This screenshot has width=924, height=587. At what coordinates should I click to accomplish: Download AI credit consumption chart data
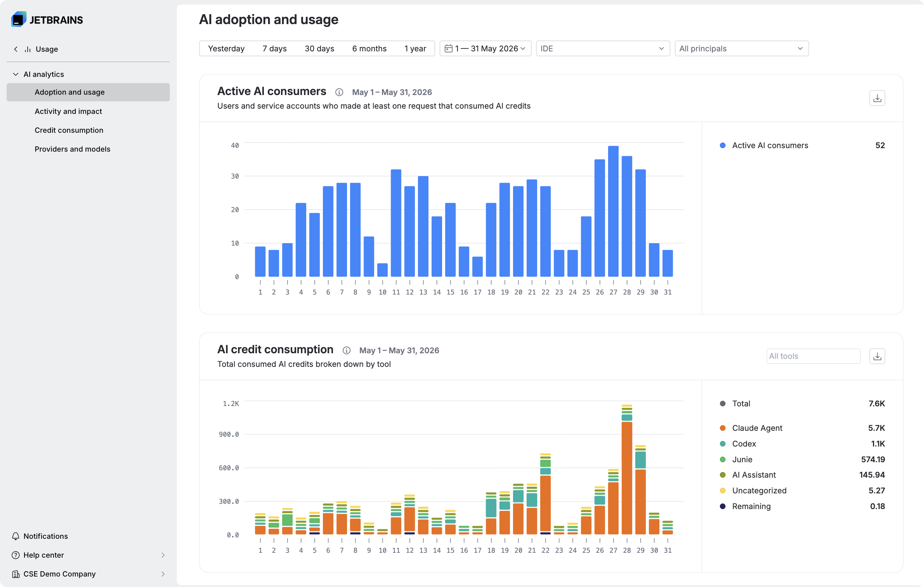coord(877,356)
